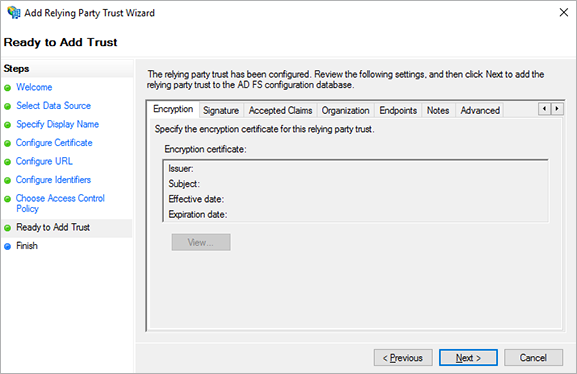Click the green bullet beside Specify Display Name
577x374 pixels.
click(x=7, y=125)
